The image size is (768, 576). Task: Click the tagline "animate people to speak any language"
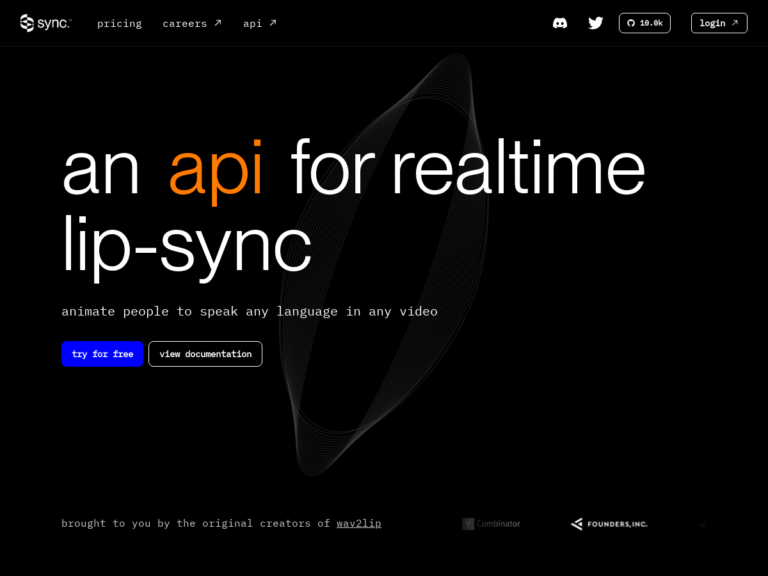(199, 312)
